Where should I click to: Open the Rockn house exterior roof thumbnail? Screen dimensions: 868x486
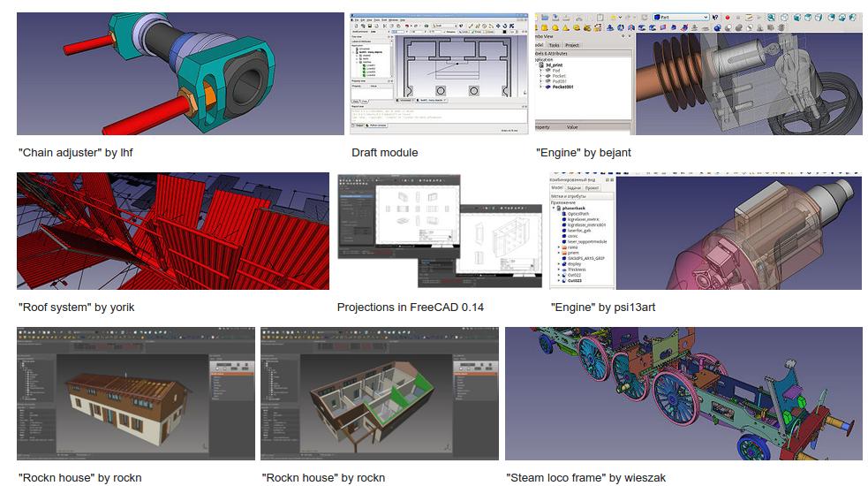[x=136, y=393]
